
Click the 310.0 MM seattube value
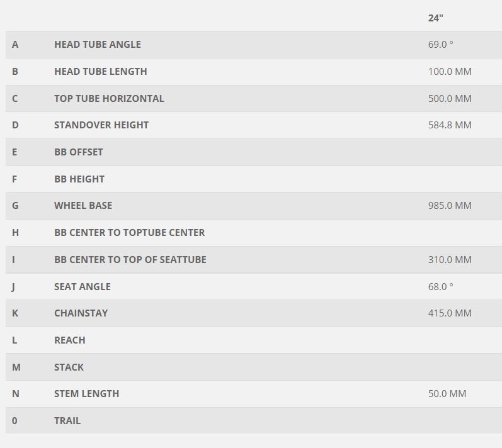[x=450, y=260]
